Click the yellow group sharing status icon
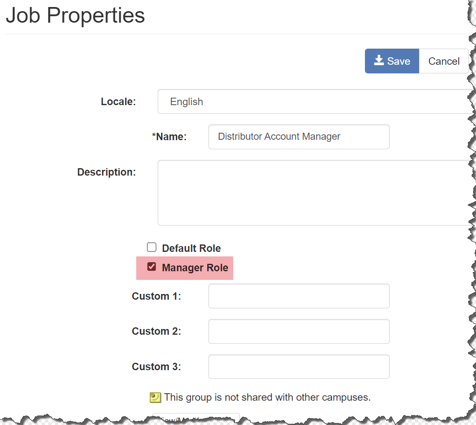 pyautogui.click(x=155, y=397)
